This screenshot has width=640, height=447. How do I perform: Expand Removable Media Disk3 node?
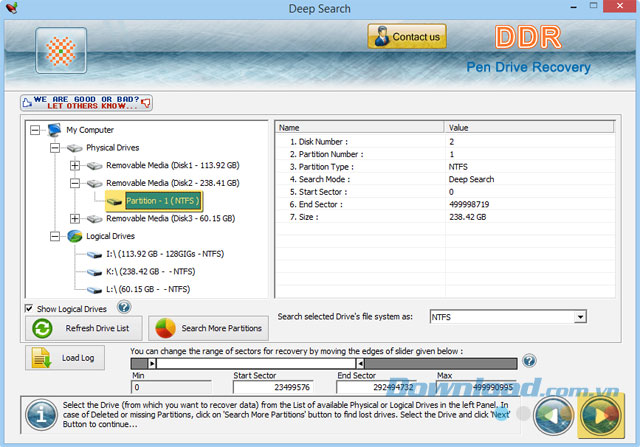(75, 219)
